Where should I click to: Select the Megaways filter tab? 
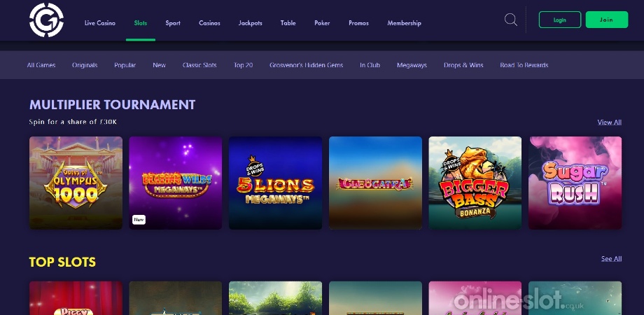pos(412,65)
